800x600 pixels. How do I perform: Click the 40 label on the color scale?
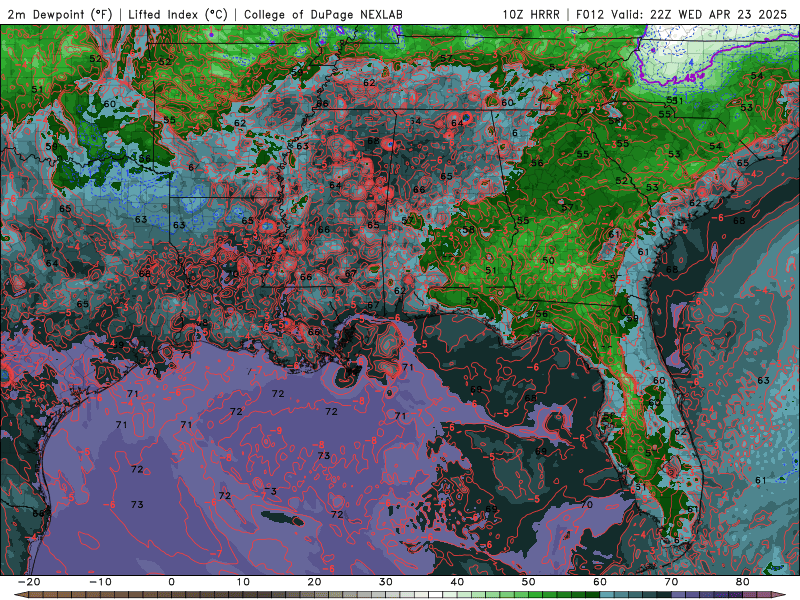[457, 582]
